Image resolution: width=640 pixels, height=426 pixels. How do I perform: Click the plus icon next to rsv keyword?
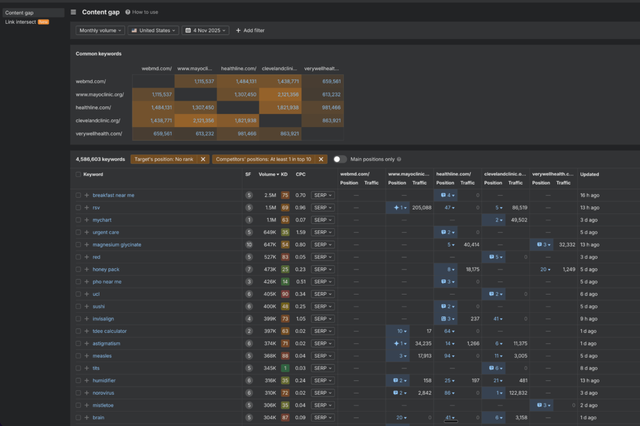tap(87, 207)
